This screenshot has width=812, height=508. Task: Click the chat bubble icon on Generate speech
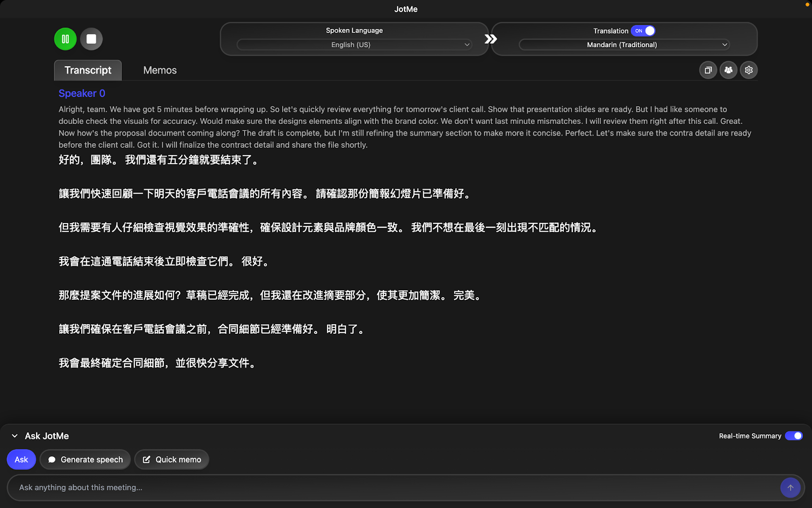tap(52, 459)
